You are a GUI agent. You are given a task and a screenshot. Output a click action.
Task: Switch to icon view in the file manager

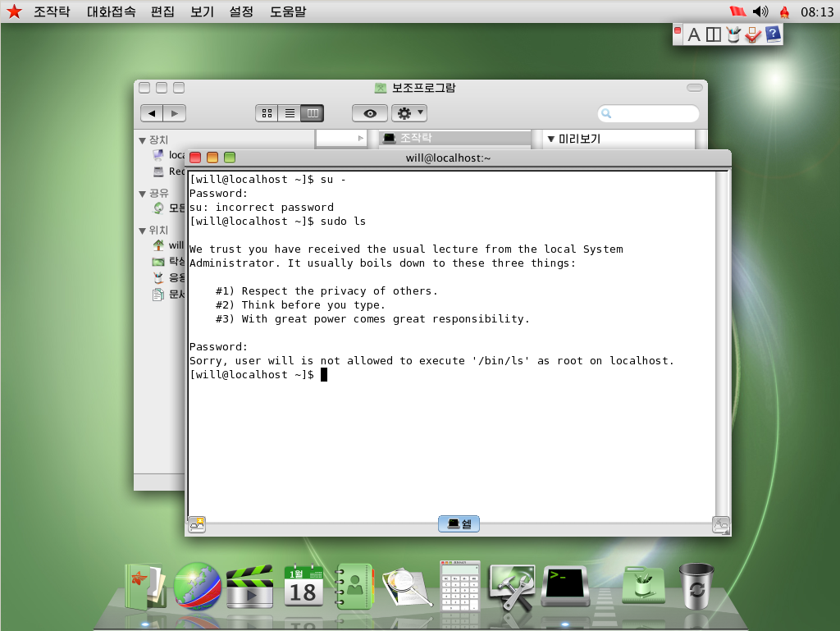tap(266, 112)
